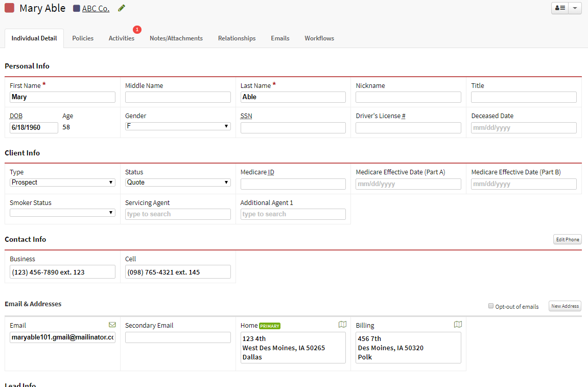This screenshot has width=588, height=387.
Task: Enable the Opt-out of emails checkbox
Action: [491, 306]
